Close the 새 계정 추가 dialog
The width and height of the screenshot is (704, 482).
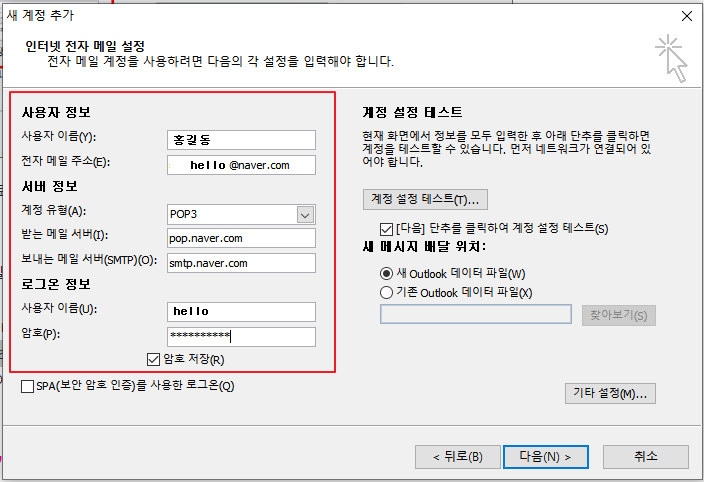tap(686, 16)
